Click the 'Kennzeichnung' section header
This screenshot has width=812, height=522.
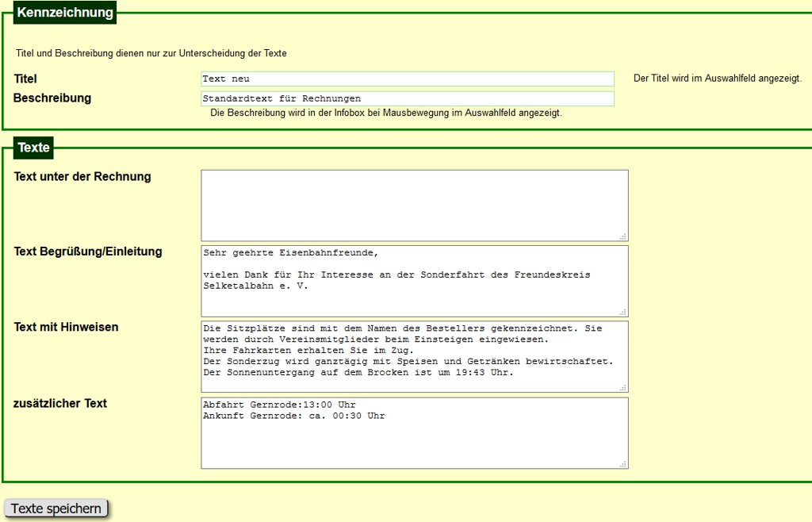point(65,13)
